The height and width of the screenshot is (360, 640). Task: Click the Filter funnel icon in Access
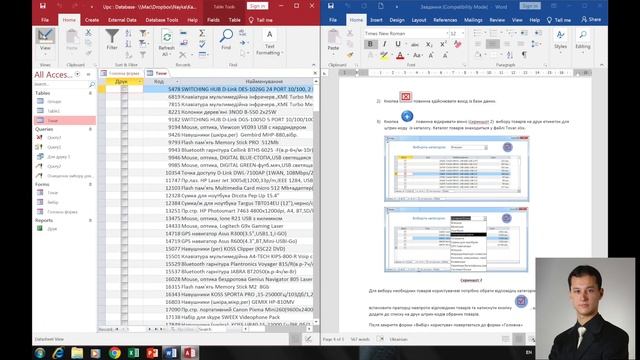[112, 40]
